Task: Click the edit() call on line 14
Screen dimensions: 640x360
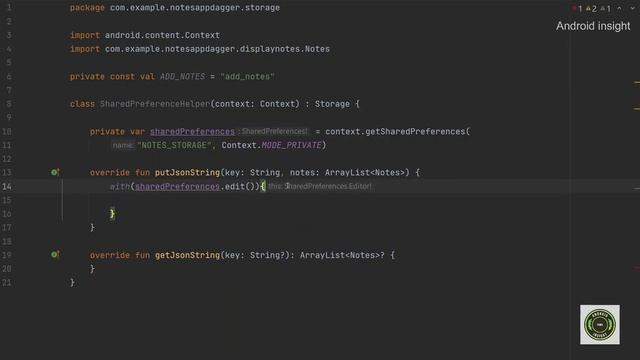Action: point(240,187)
